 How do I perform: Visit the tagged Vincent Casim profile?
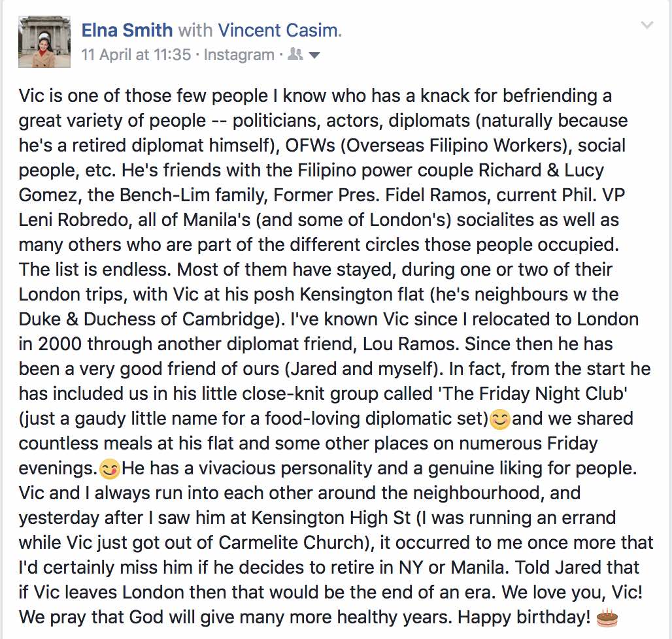coord(280,31)
